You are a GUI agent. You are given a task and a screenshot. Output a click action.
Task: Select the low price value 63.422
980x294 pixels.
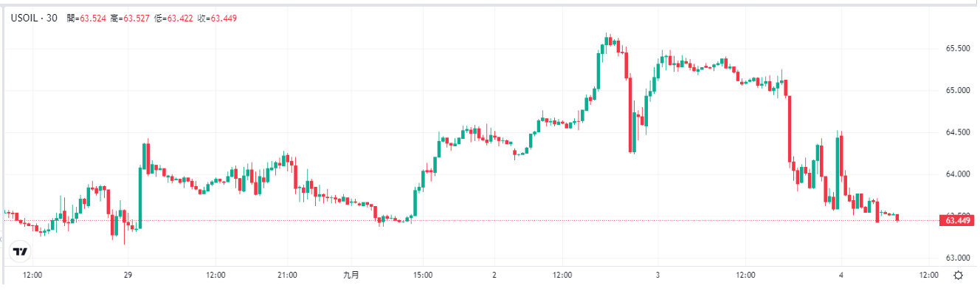(180, 18)
